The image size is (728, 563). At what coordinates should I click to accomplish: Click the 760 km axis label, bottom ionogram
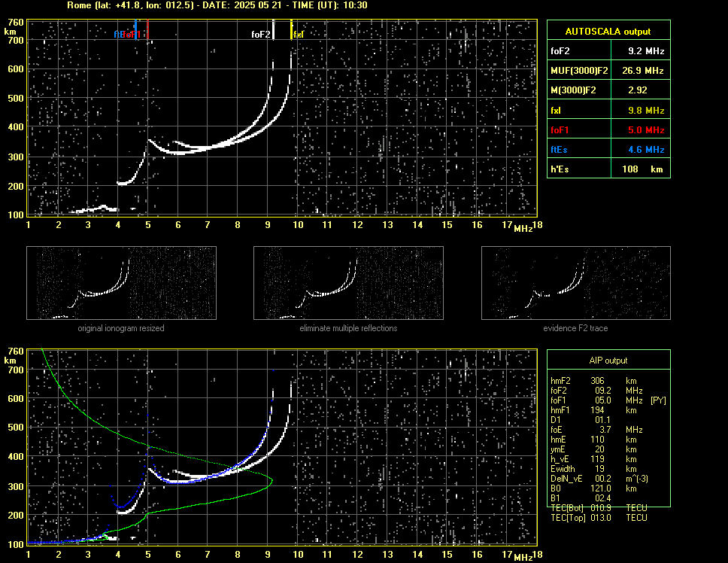click(x=16, y=351)
